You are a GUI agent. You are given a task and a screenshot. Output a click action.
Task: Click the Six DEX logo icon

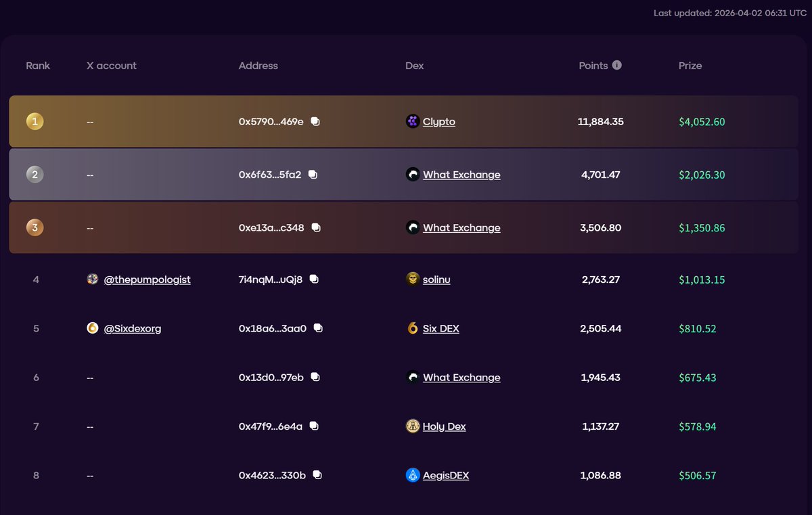tap(413, 328)
